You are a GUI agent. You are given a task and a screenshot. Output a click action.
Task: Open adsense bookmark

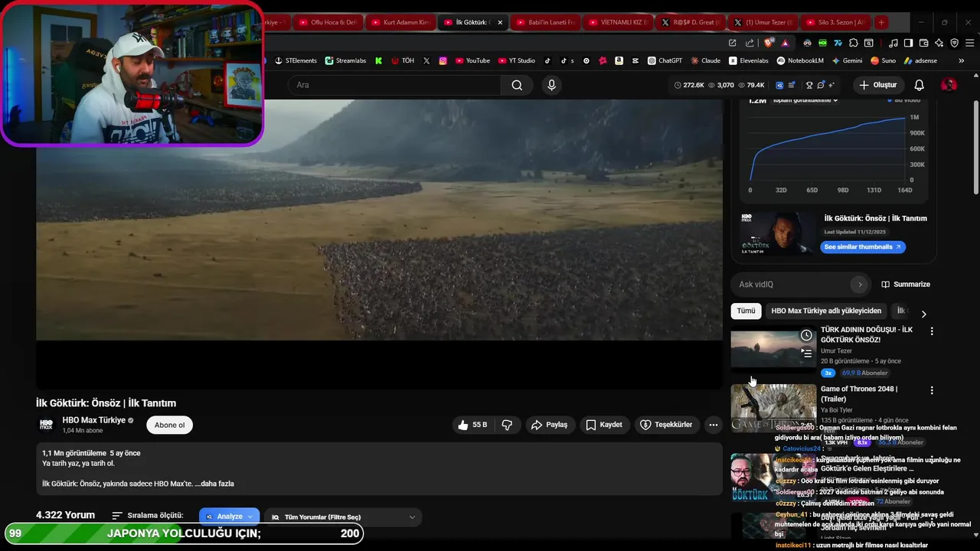pos(920,60)
